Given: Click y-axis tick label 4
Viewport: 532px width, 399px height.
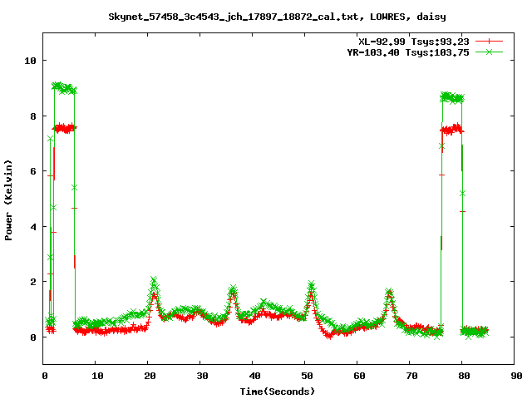Looking at the screenshot, I should (x=33, y=227).
